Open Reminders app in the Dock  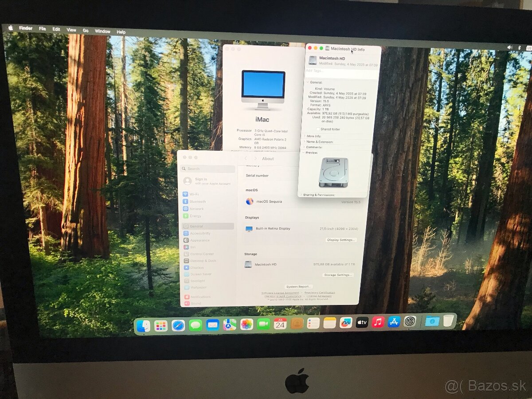click(x=313, y=323)
